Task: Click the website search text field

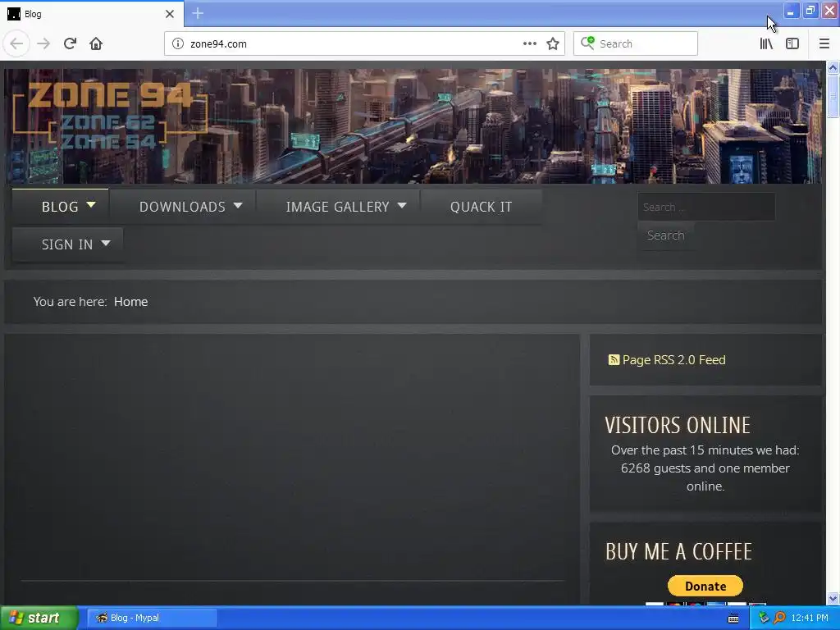Action: coord(706,207)
